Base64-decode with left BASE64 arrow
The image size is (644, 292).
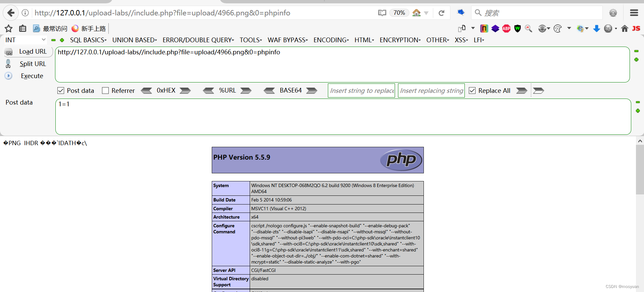(269, 91)
